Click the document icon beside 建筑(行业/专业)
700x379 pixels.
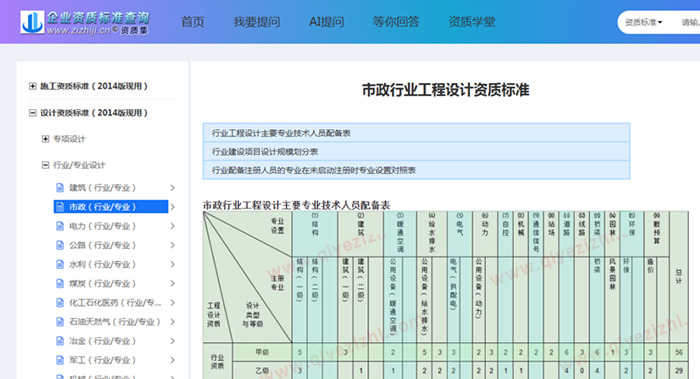[60, 188]
